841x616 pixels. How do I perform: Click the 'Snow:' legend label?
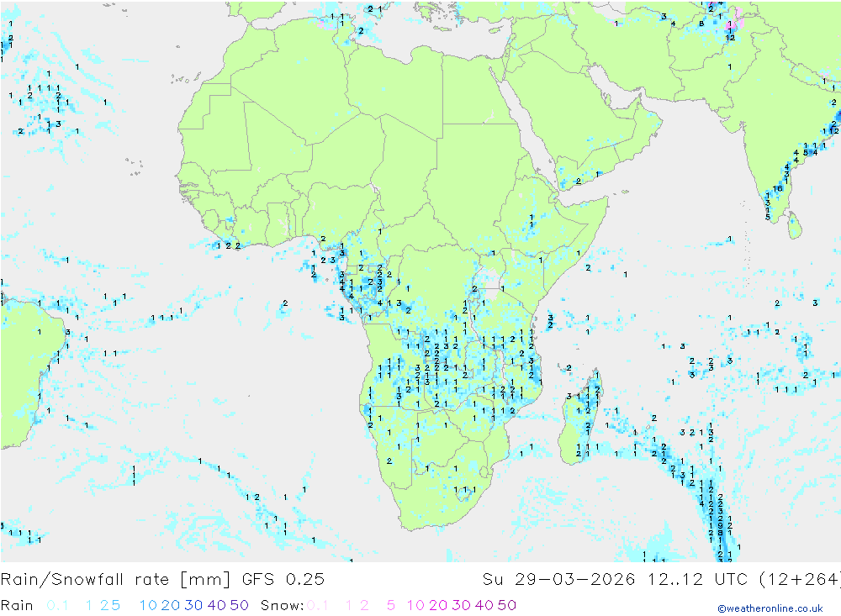coord(282,605)
